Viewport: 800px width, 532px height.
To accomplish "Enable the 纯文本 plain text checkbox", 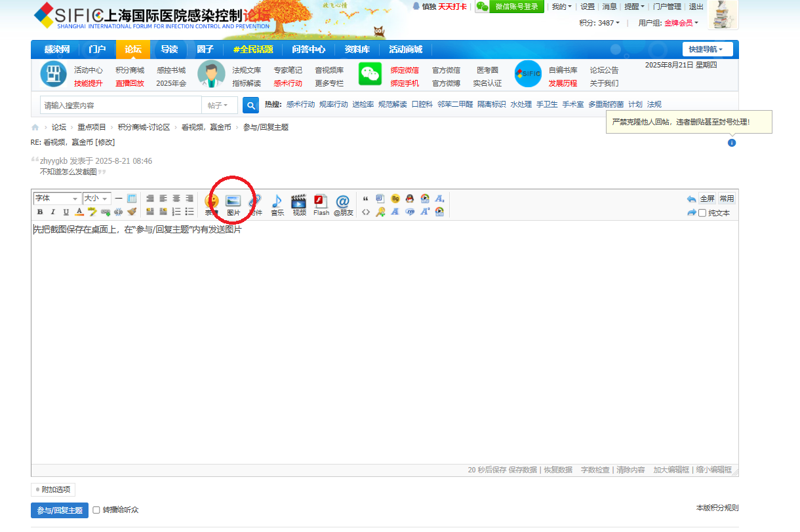I will [702, 213].
